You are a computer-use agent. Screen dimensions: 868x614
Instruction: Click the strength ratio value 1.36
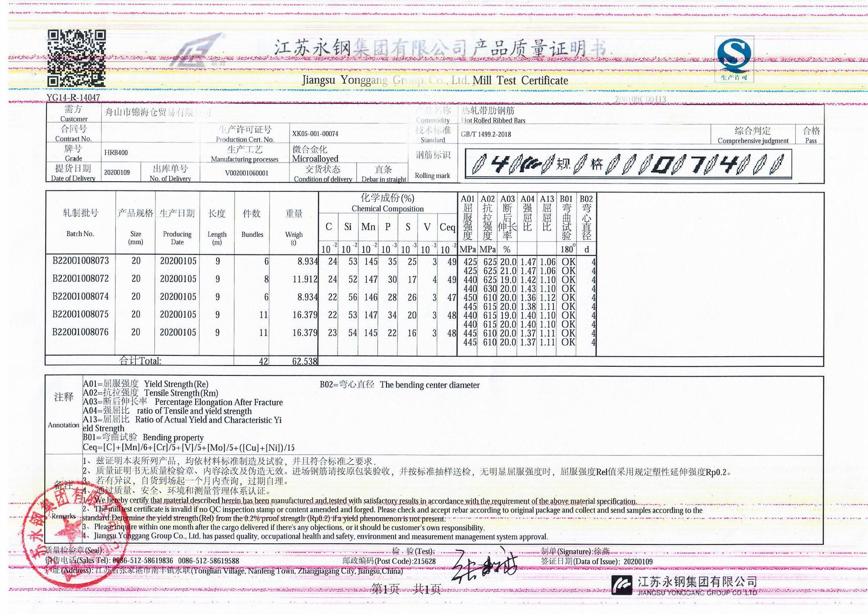click(x=528, y=298)
